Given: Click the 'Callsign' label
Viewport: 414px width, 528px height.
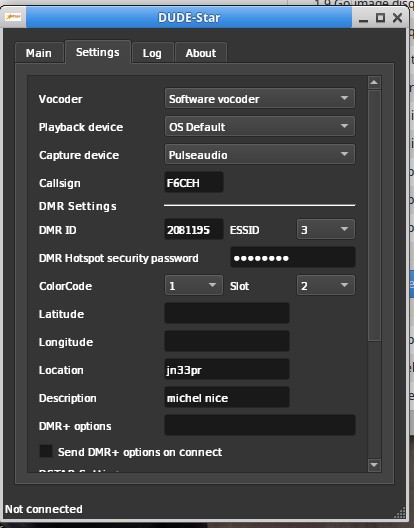Looking at the screenshot, I should (60, 183).
